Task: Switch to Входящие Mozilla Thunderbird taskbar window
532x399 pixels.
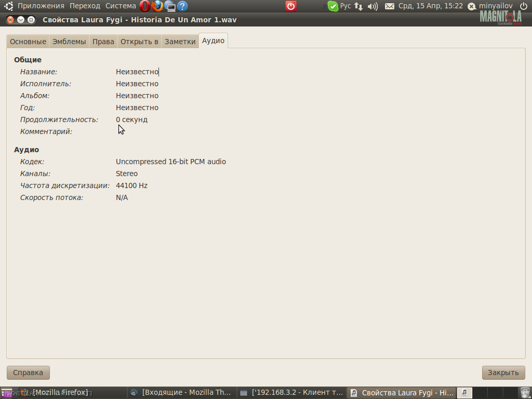Action: pos(181,393)
